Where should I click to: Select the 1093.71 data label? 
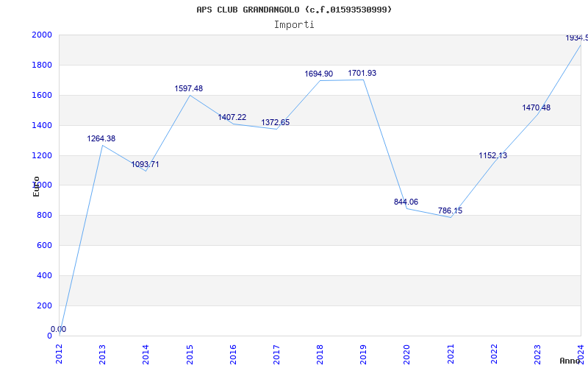coord(145,164)
